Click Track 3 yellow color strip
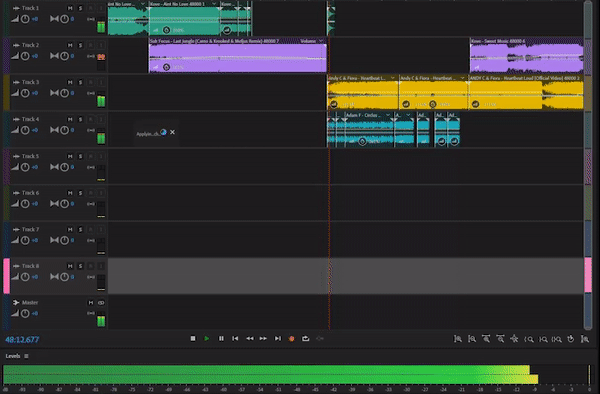 pyautogui.click(x=7, y=93)
